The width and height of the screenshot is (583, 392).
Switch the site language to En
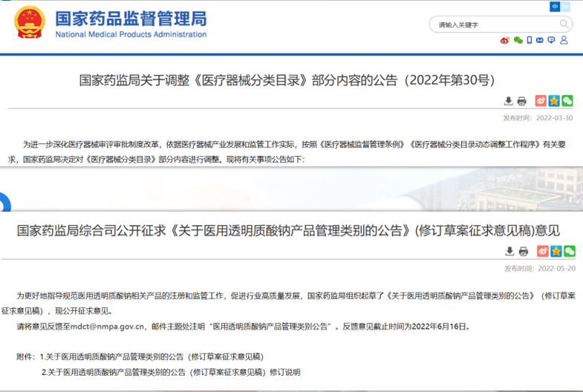pos(566,7)
